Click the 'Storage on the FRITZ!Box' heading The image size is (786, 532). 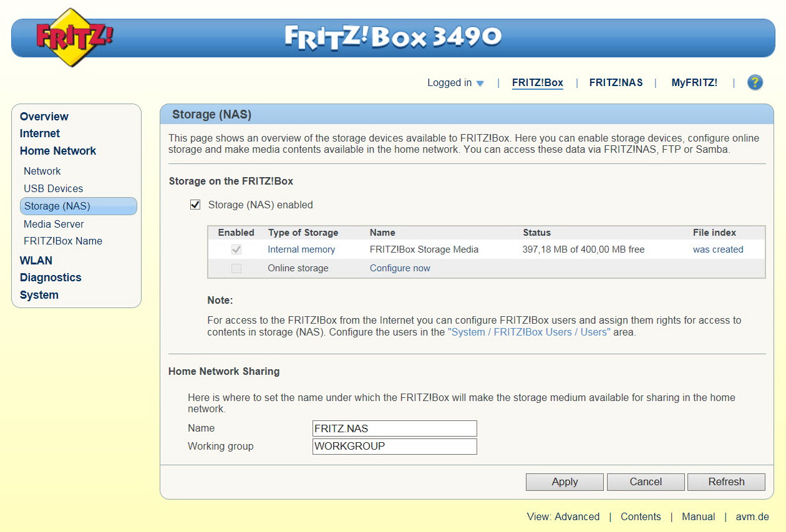point(231,181)
